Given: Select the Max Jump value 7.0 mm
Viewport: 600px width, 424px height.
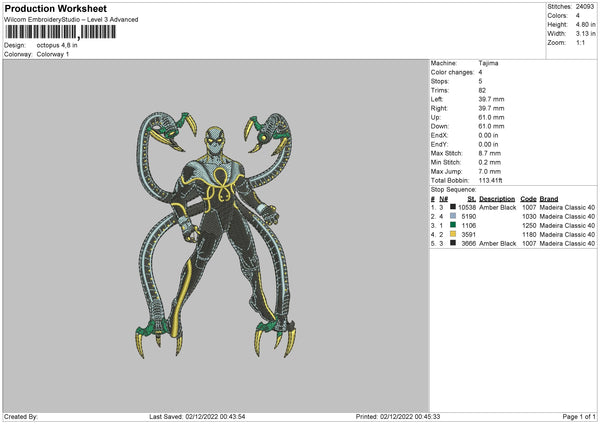Looking at the screenshot, I should (490, 171).
